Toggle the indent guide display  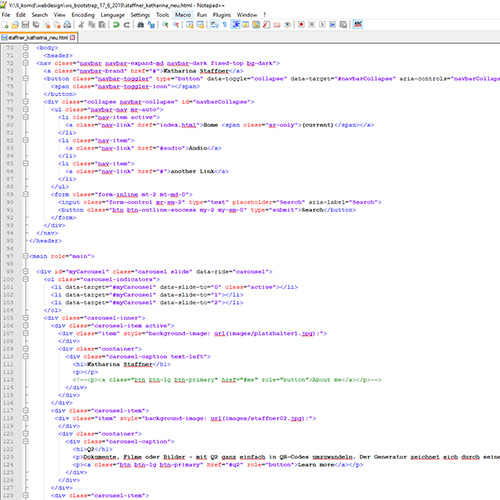236,25
